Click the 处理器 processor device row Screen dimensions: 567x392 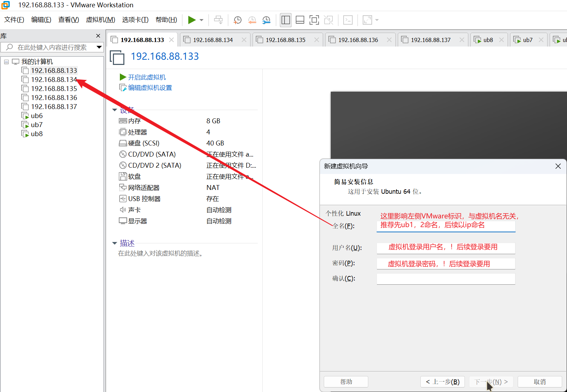click(x=188, y=132)
